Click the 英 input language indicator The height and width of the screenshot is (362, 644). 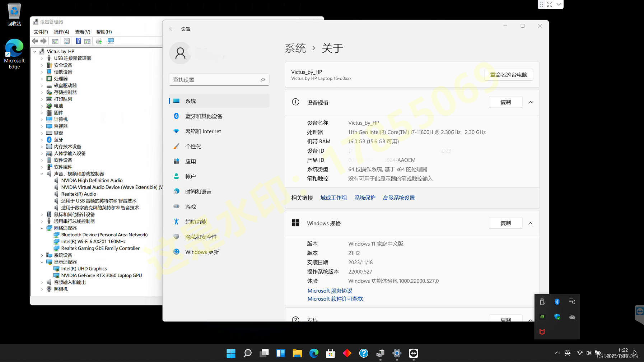tap(568, 353)
